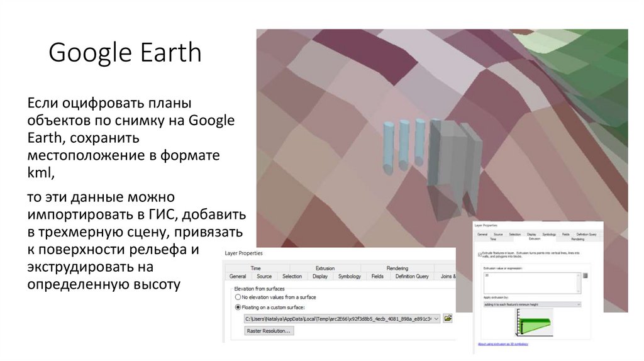Click scrollbar of extrusion expression box

pyautogui.click(x=579, y=282)
